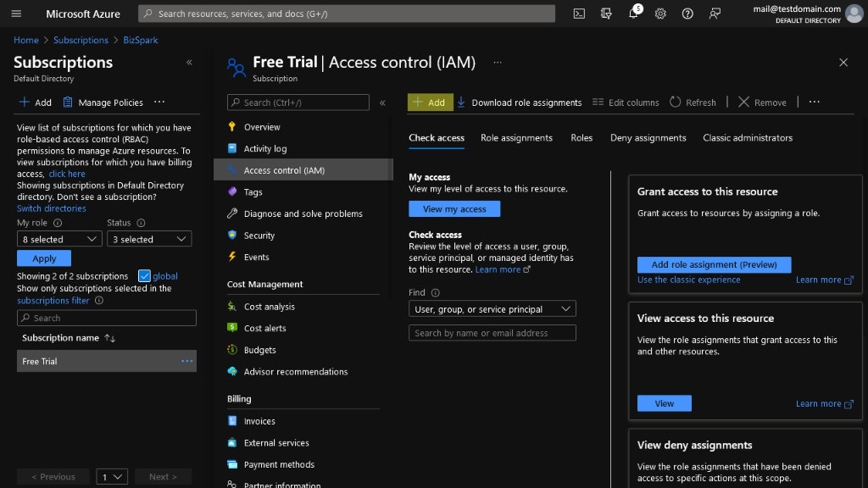Viewport: 868px width, 488px height.
Task: Follow the Switch directories link
Action: pyautogui.click(x=52, y=208)
